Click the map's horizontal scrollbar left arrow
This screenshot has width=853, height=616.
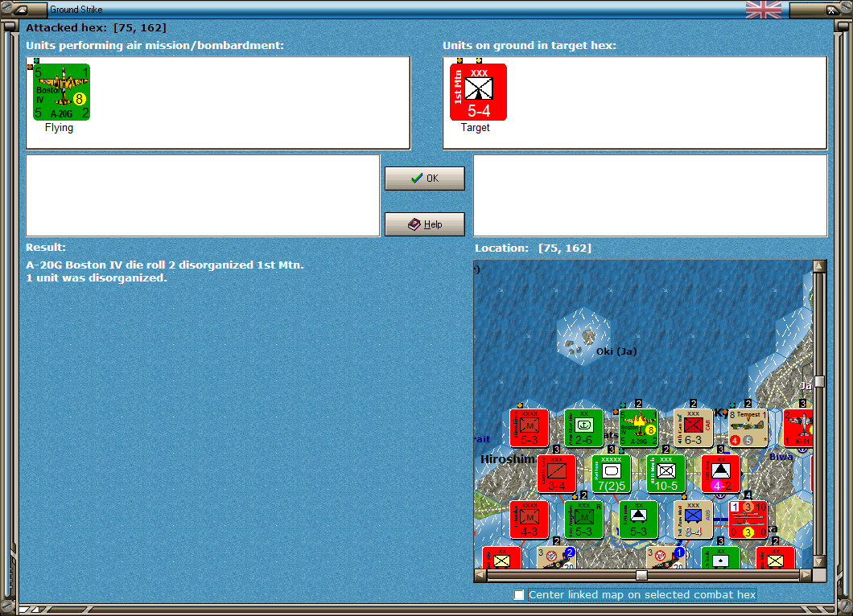480,575
